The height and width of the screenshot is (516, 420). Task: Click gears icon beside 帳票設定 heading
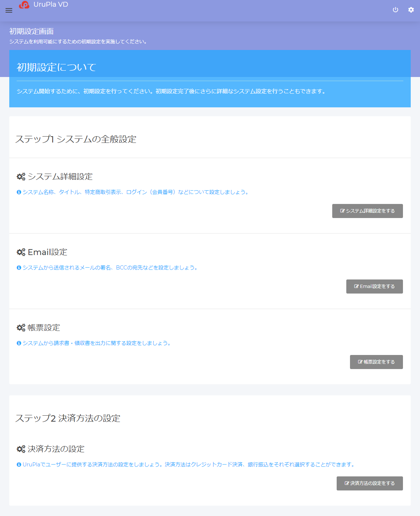(21, 328)
